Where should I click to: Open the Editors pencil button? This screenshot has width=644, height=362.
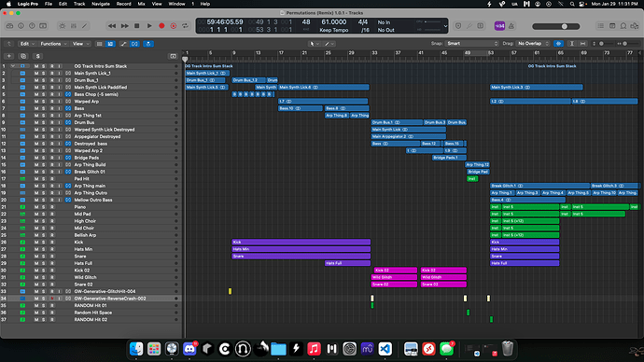(85, 26)
